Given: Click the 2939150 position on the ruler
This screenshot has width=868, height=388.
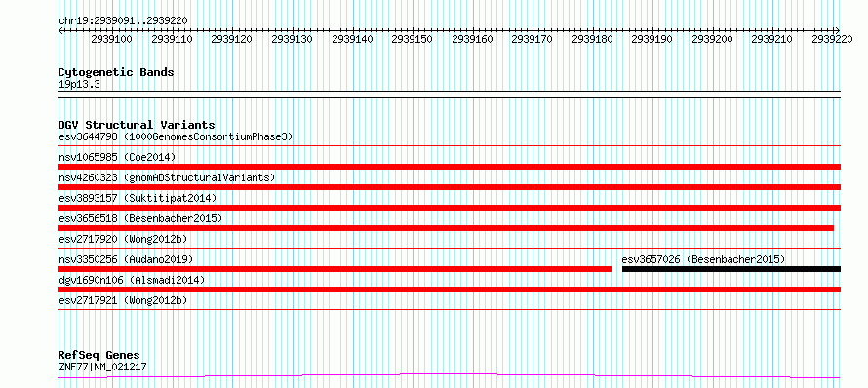Looking at the screenshot, I should [x=412, y=39].
